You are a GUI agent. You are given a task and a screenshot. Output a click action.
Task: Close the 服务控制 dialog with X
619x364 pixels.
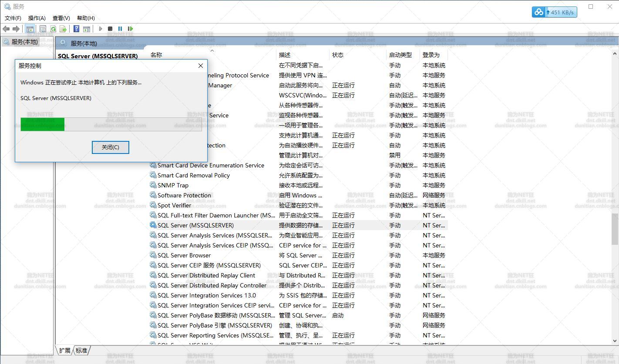[x=201, y=66]
